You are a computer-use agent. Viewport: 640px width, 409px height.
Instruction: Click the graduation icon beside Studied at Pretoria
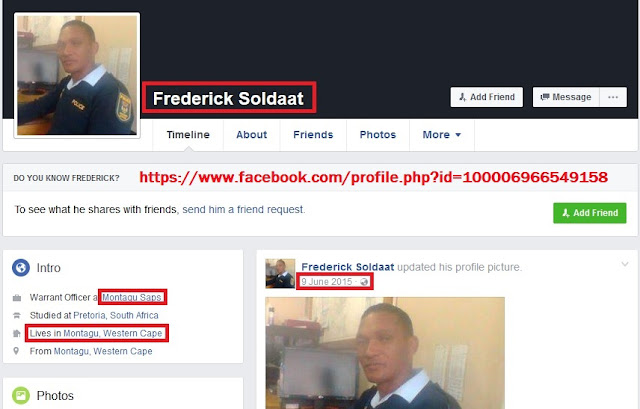(17, 316)
